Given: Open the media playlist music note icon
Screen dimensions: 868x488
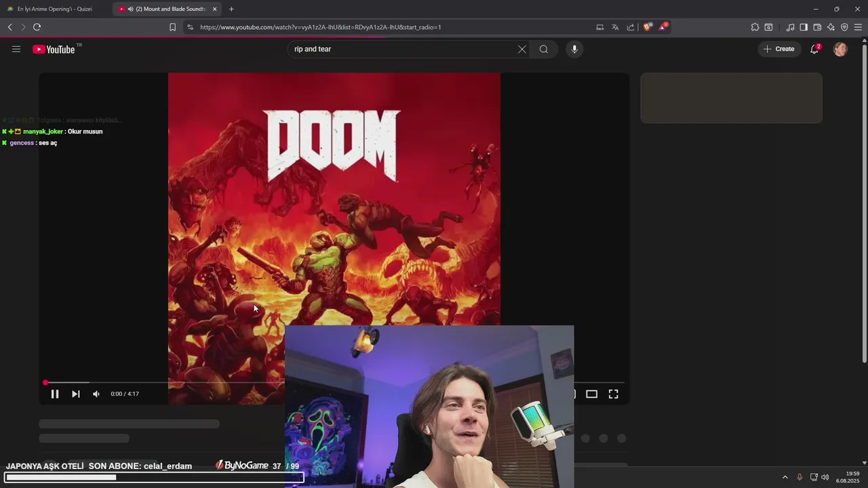Looking at the screenshot, I should (x=790, y=27).
